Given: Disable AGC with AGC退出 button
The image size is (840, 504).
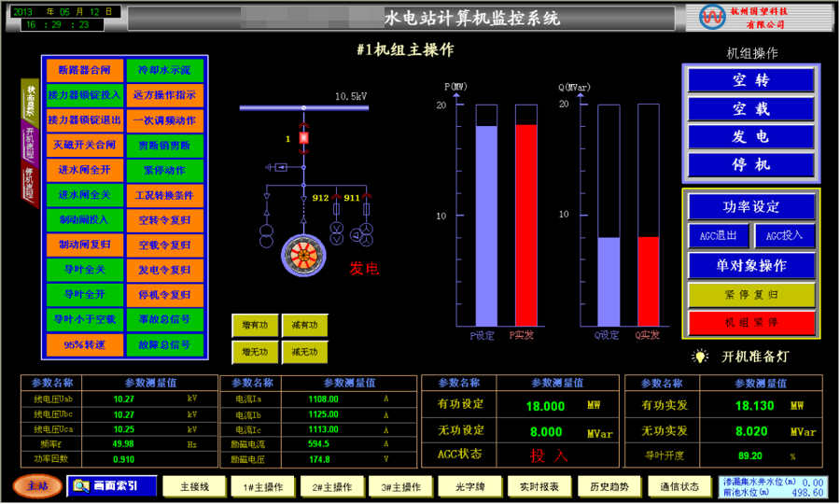Looking at the screenshot, I should (718, 235).
